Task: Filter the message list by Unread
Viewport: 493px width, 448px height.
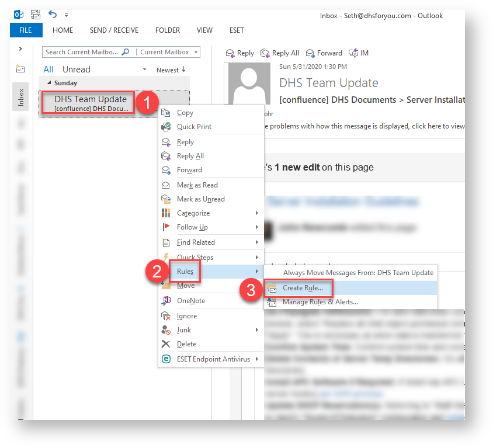Action: pos(77,70)
